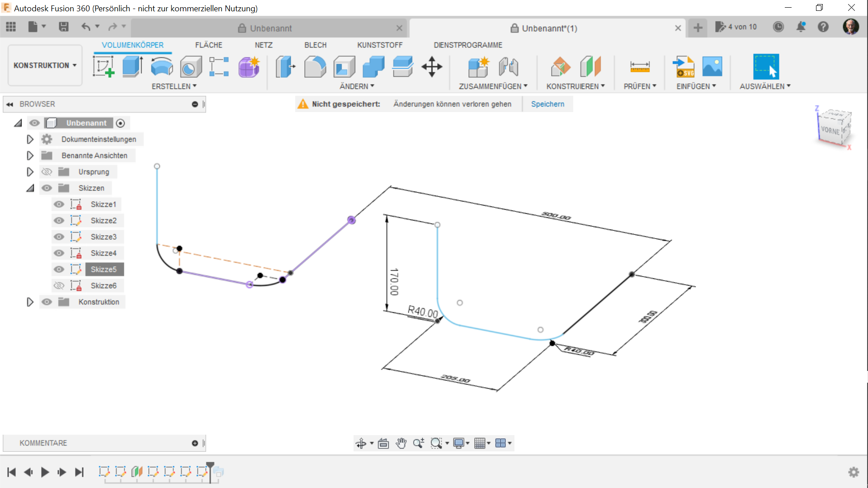Collapse the Skizzen folder
This screenshot has width=868, height=488.
coord(30,188)
